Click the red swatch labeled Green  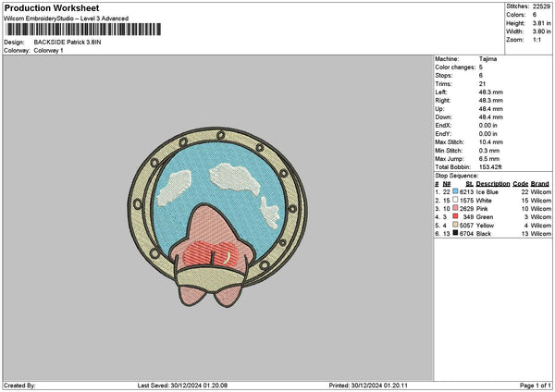(455, 216)
